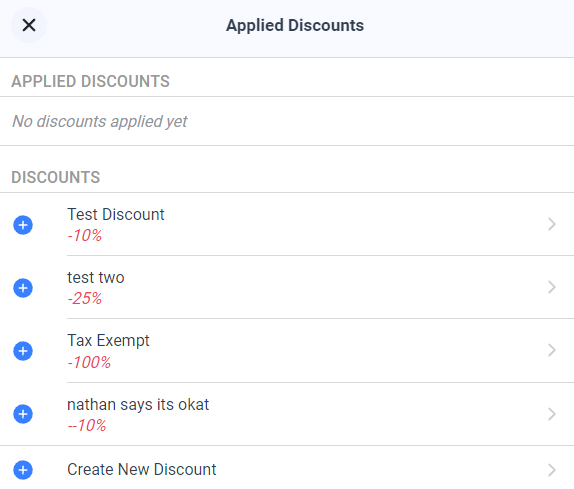Viewport: 574px width, 489px height.
Task: Apply test two discount via plus icon
Action: [23, 288]
